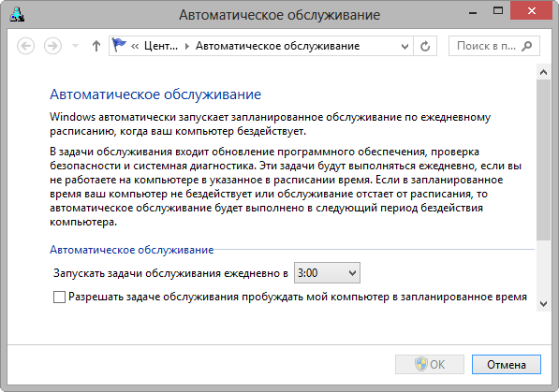Screen dimensions: 559x392
Task: Enable "Разрешать задаче обслуживания пробуждать" checkbox
Action: [x=59, y=297]
